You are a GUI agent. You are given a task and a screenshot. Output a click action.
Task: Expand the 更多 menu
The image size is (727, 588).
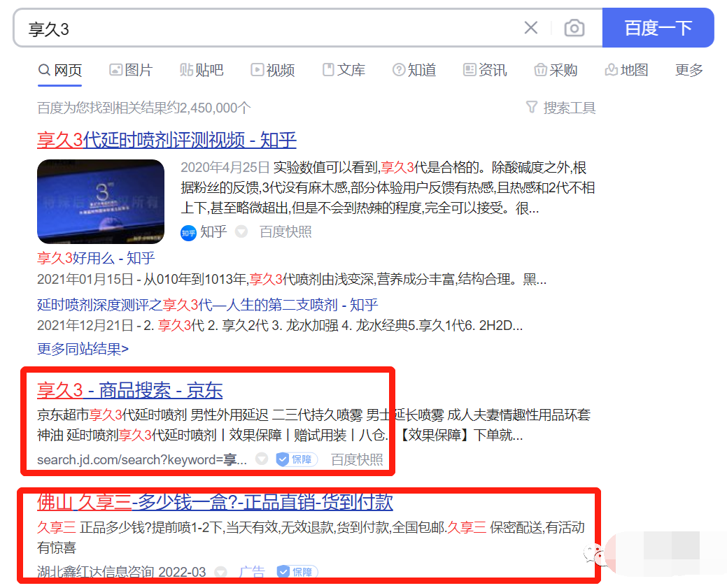click(689, 70)
